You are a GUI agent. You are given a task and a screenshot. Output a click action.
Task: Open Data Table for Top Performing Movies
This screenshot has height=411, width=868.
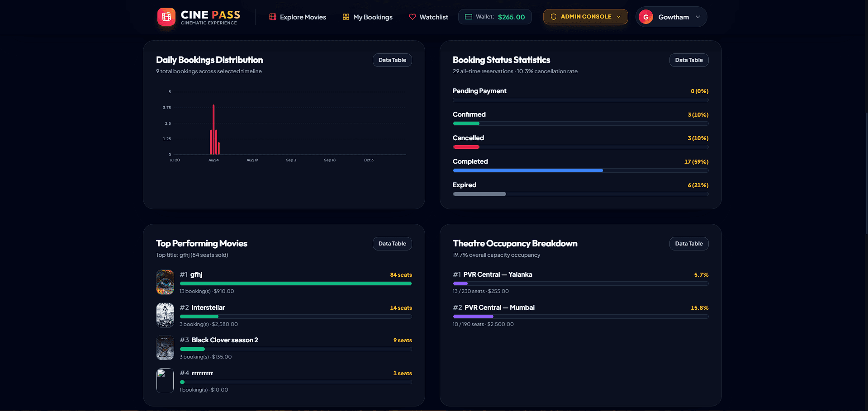392,244
